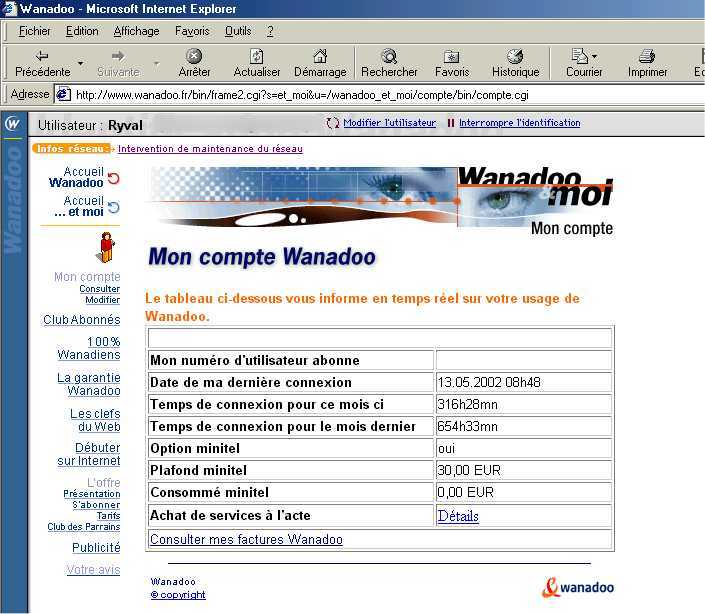Expand the Courrier dropdown arrow
Viewport: 705px width, 614px height.
point(594,57)
